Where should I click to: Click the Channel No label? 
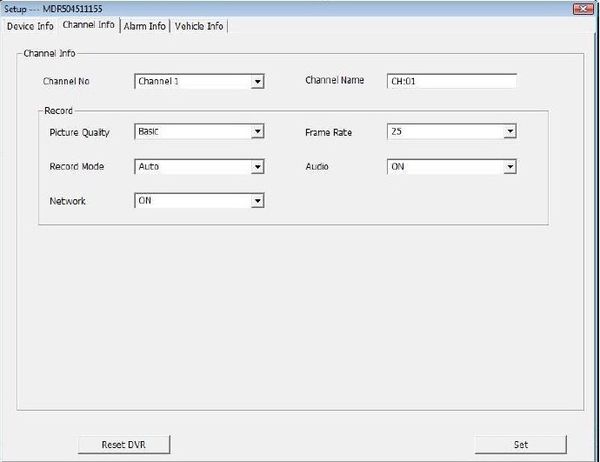67,81
